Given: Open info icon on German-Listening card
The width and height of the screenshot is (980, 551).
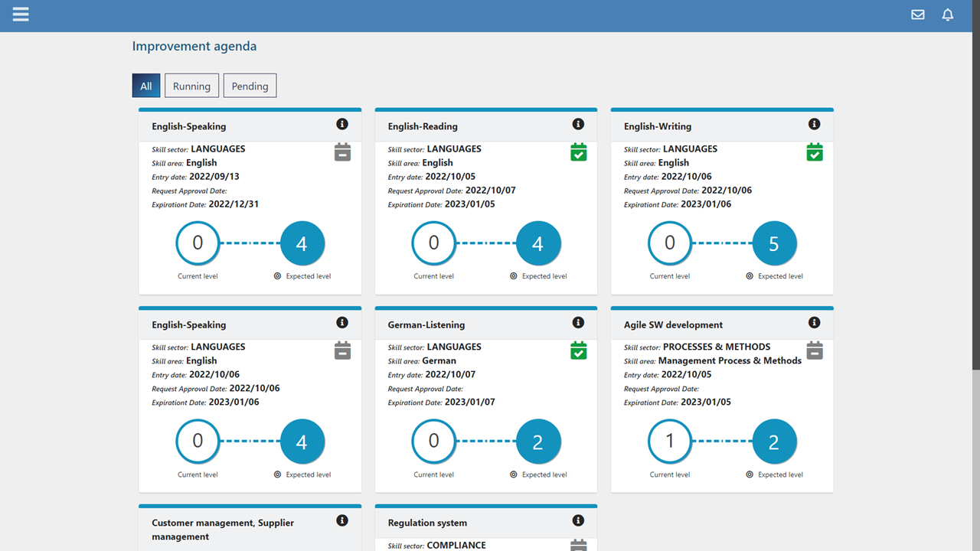Looking at the screenshot, I should point(578,322).
